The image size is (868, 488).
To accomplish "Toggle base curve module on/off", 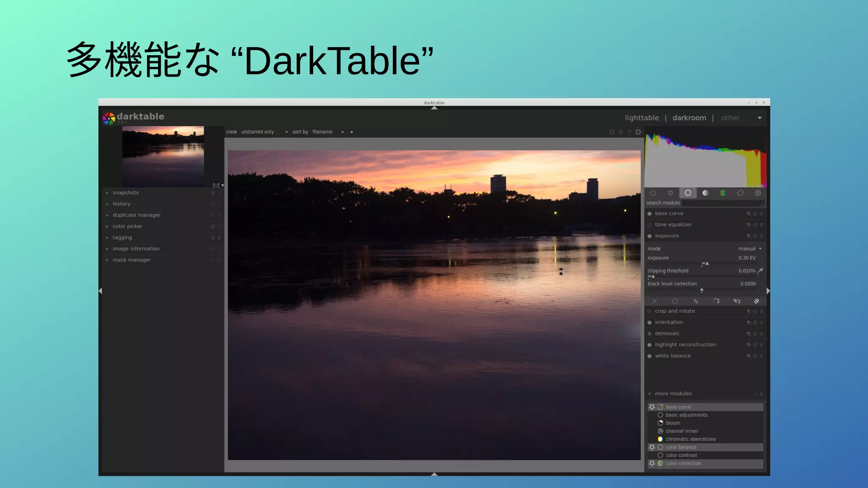I will pos(649,214).
